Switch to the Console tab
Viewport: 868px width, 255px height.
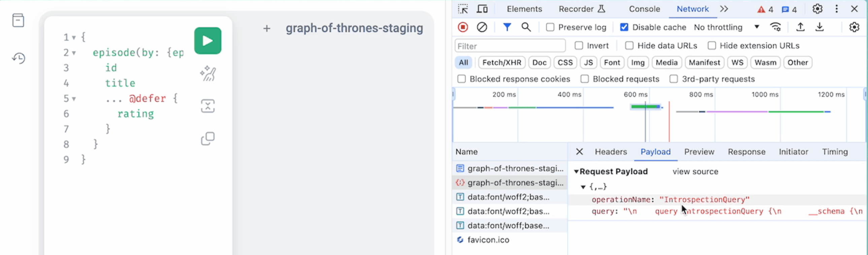click(644, 9)
